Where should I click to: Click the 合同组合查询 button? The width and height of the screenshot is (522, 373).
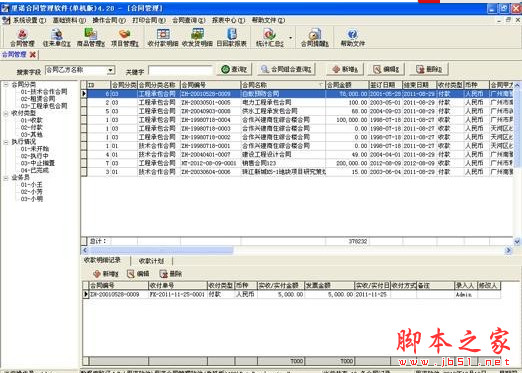coord(286,69)
